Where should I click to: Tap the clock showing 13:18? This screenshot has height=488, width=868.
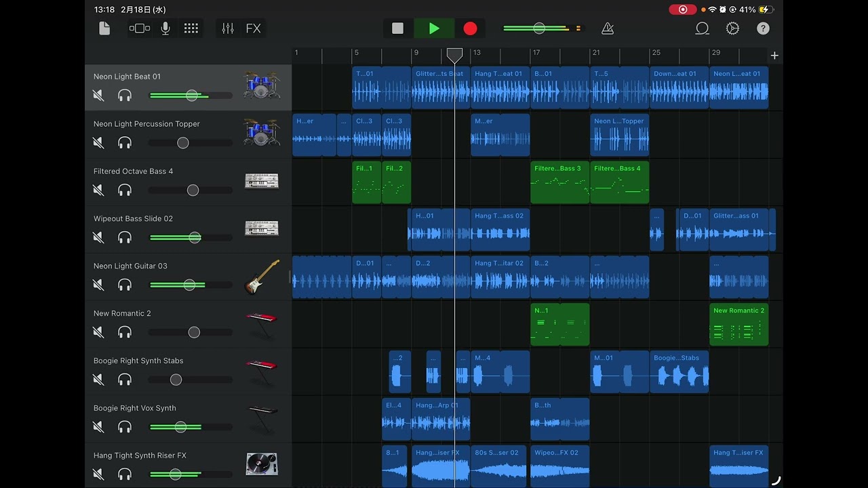[x=104, y=9]
